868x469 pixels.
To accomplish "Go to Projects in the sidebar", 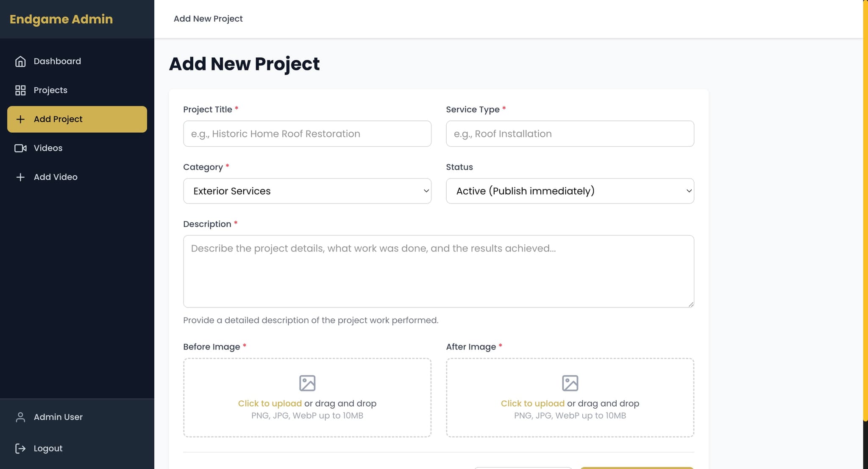I will [50, 90].
